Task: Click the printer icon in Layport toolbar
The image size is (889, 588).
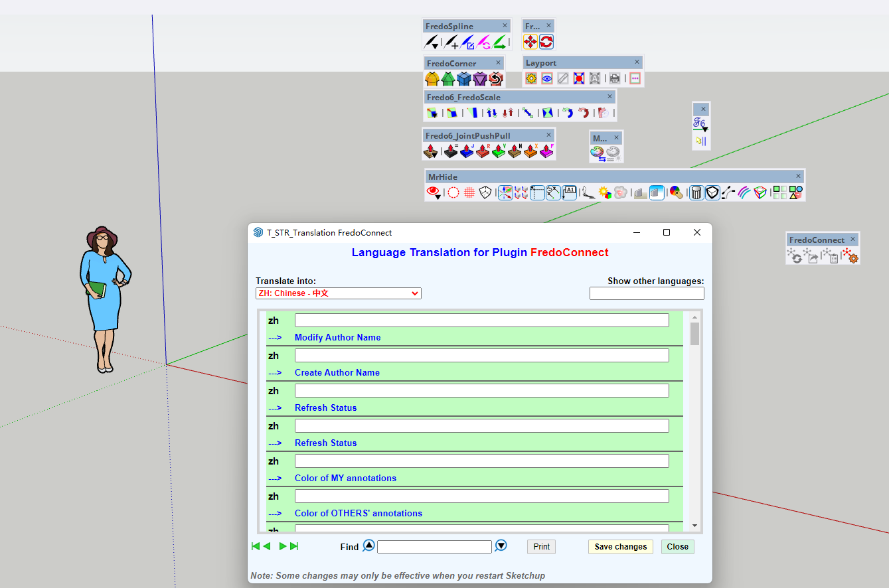Action: pos(615,79)
